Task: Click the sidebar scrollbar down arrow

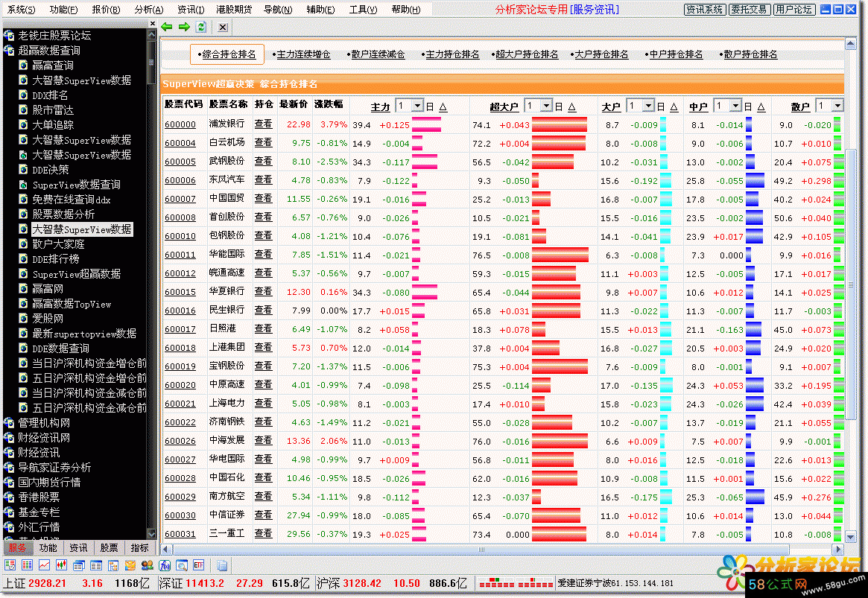Action: click(x=152, y=534)
